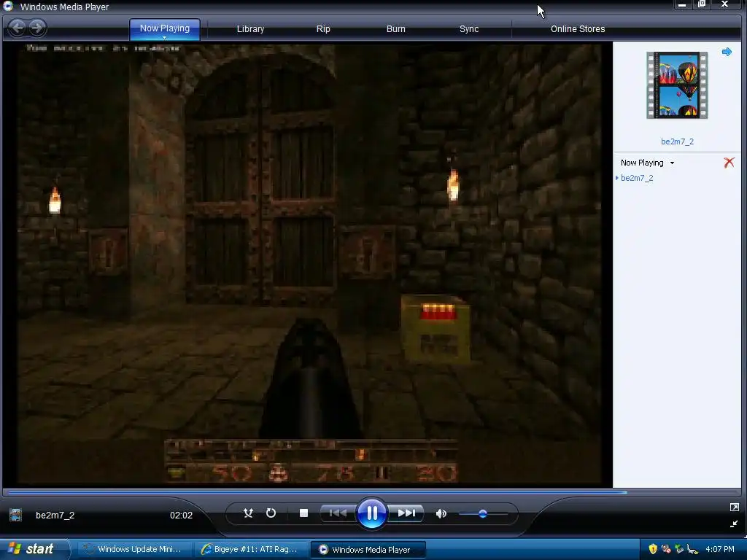Click the video file icon near be2m7_2
747x560 pixels.
click(16, 515)
